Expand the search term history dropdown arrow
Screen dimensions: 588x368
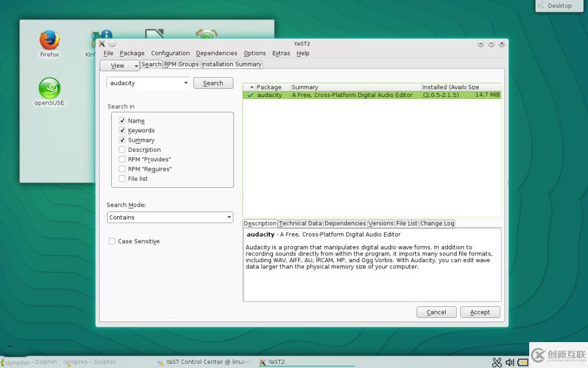click(186, 83)
